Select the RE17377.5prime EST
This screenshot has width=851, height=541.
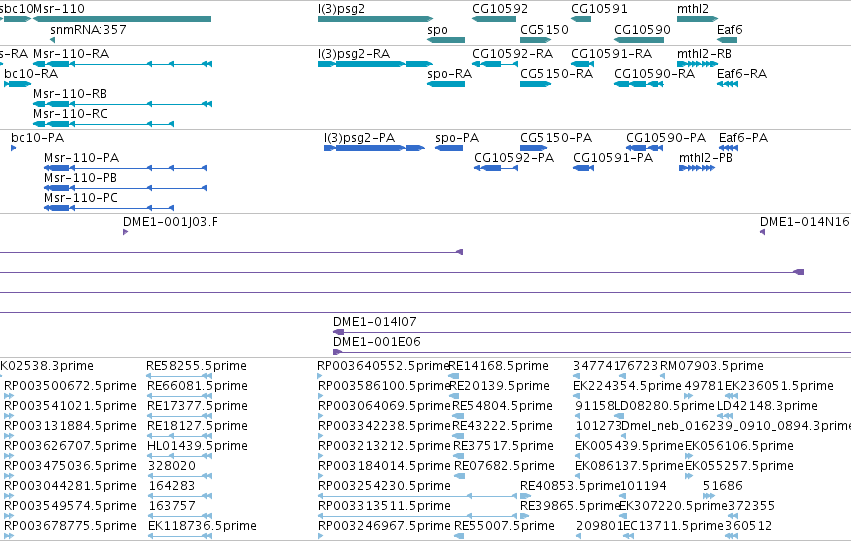pos(179,416)
